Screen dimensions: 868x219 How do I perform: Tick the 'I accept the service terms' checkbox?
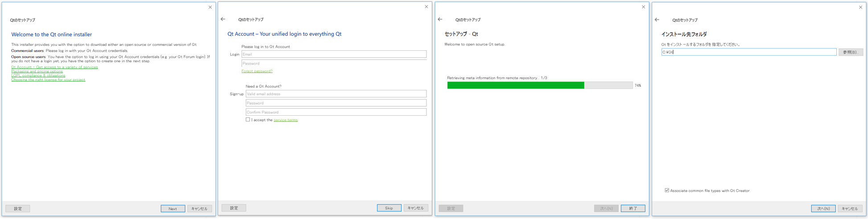click(248, 119)
